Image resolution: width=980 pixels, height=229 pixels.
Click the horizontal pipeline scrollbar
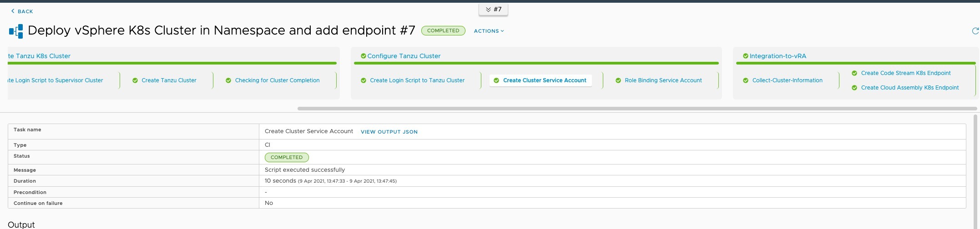(637, 109)
